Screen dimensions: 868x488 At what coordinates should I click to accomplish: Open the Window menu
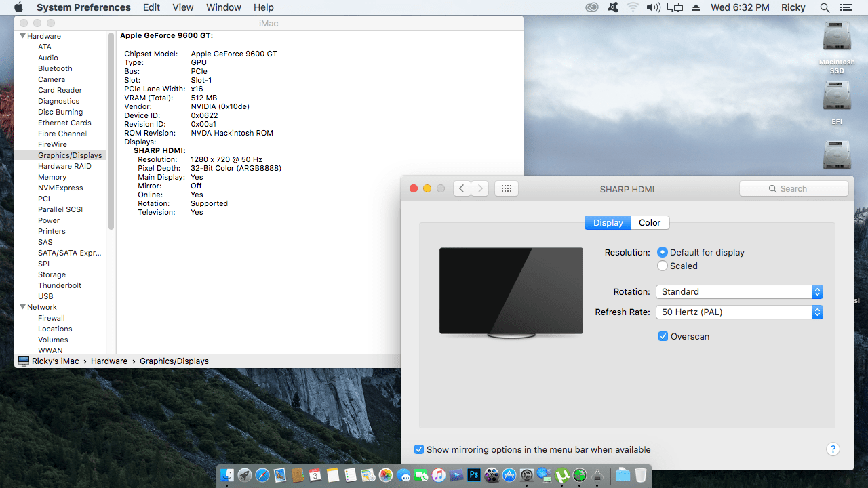(x=223, y=7)
